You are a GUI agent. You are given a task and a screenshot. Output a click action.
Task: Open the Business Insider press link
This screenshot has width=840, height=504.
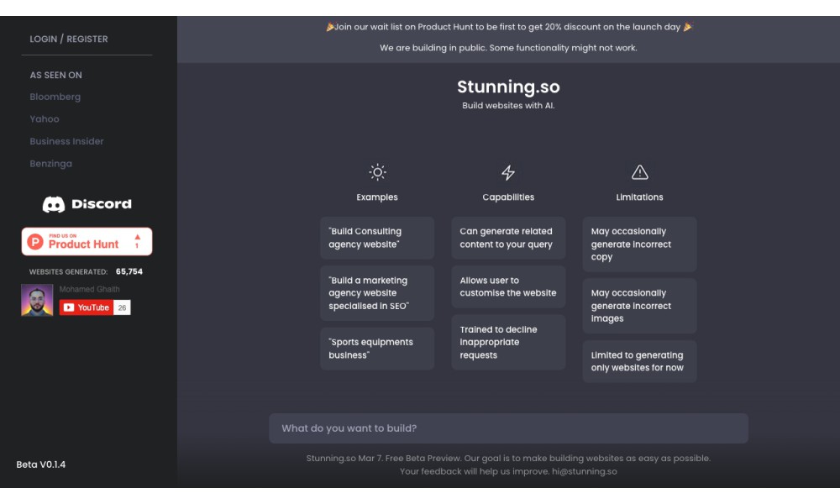[66, 141]
